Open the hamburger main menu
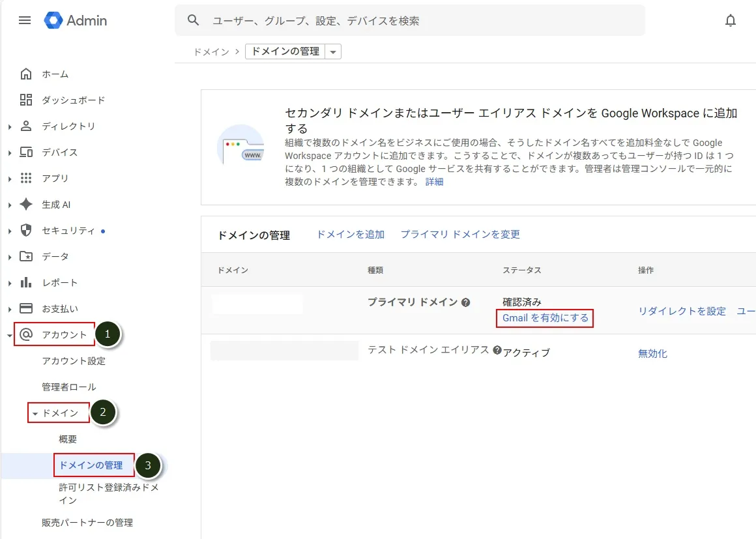Image resolution: width=756 pixels, height=539 pixels. 25,20
